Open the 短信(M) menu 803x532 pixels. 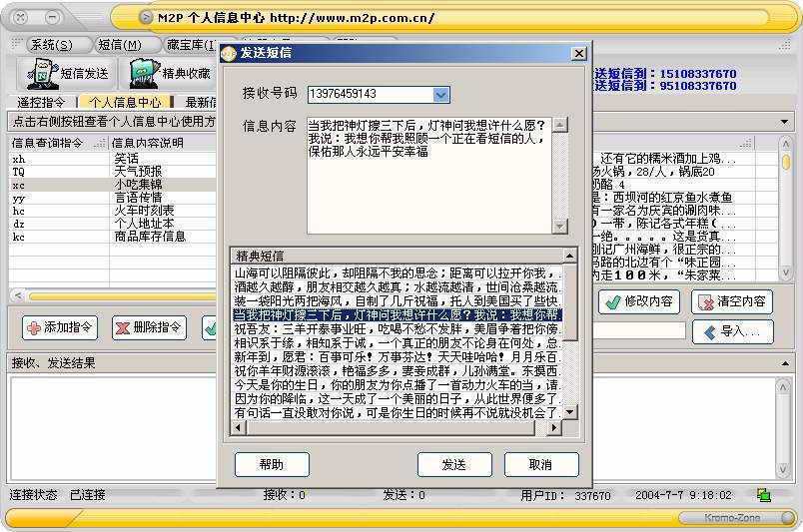pos(119,45)
